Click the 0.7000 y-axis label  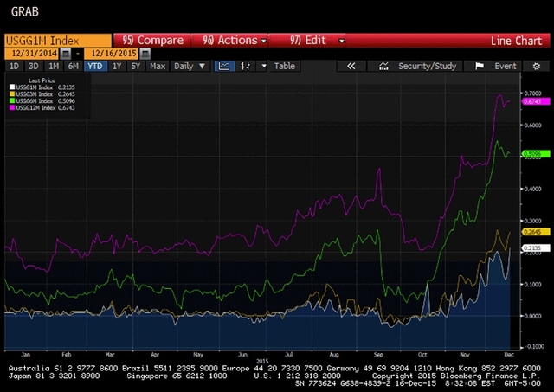(532, 93)
